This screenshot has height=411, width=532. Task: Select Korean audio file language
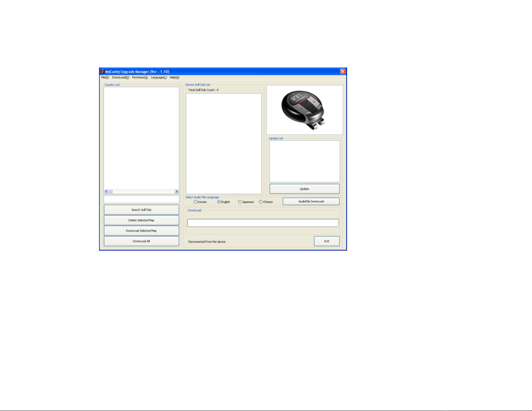point(195,202)
